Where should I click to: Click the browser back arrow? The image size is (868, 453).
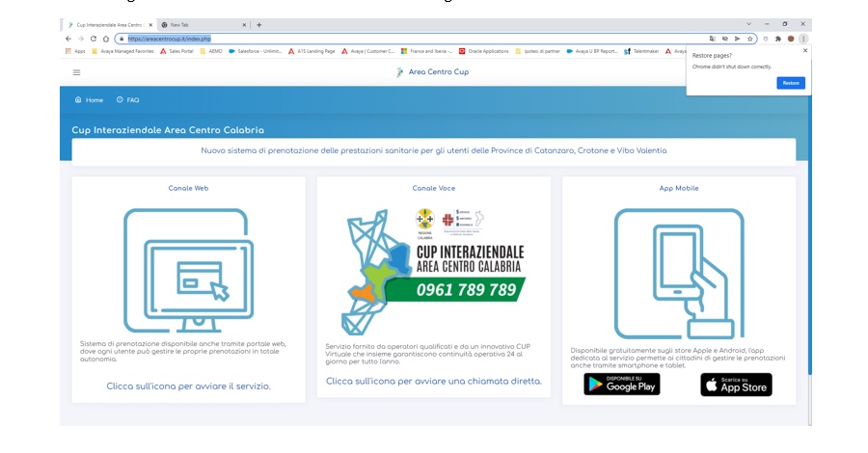point(68,39)
